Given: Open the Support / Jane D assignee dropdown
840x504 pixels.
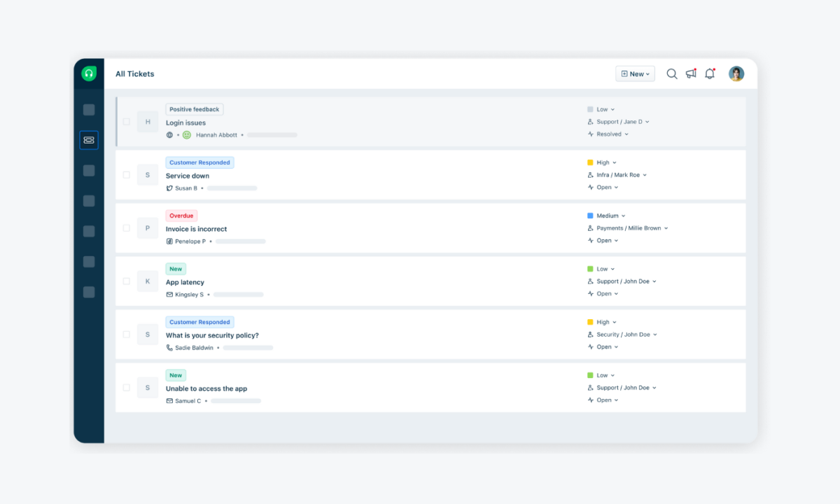Looking at the screenshot, I should pyautogui.click(x=619, y=121).
